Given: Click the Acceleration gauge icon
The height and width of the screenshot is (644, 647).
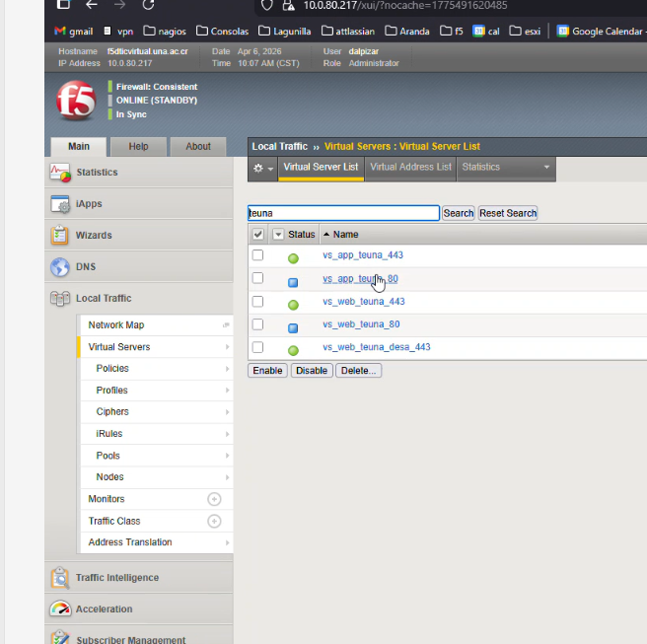Looking at the screenshot, I should [60, 609].
